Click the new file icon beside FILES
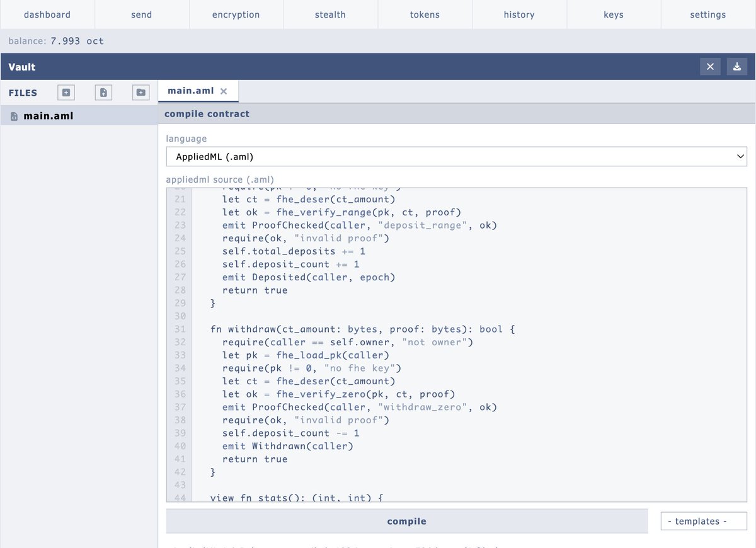The width and height of the screenshot is (756, 548). pyautogui.click(x=66, y=93)
